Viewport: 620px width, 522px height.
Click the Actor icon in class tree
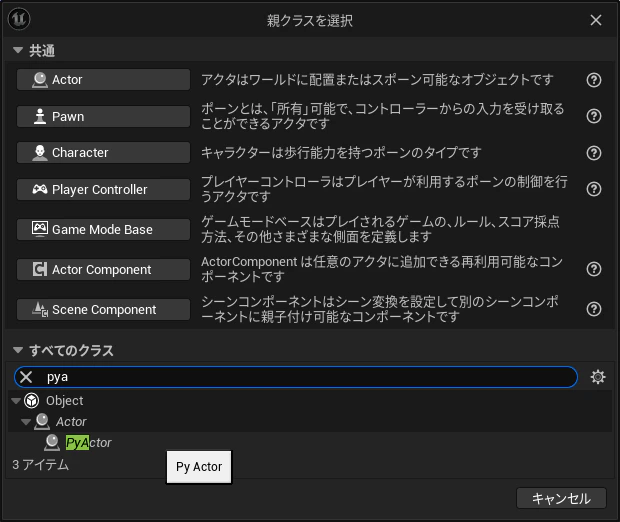(x=42, y=422)
